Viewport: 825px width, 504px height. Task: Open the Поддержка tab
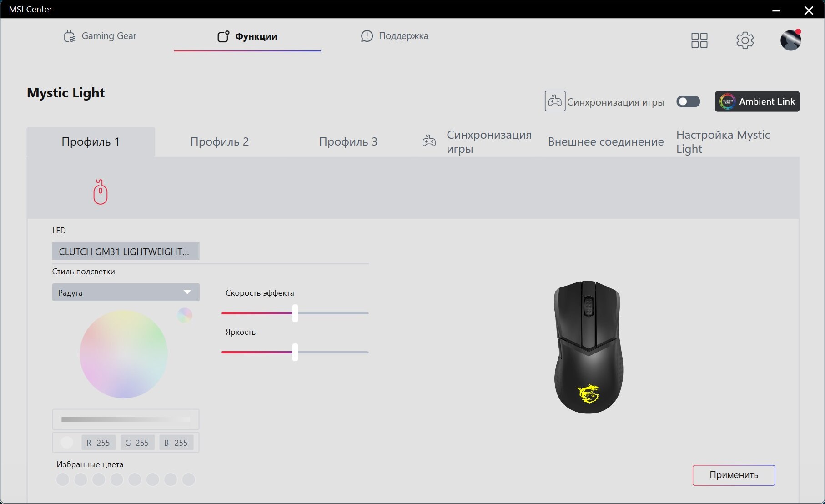[394, 36]
